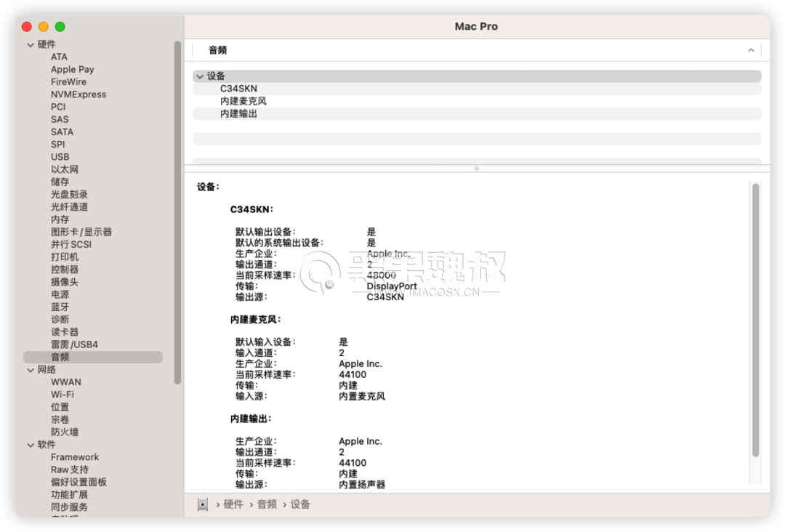Select FireWire in the hardware list

pos(68,82)
